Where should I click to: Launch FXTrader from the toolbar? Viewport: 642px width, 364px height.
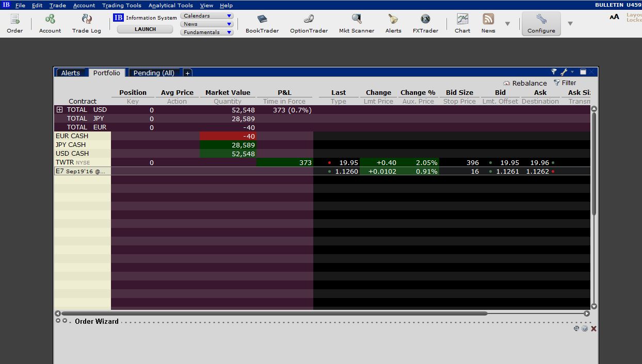point(425,20)
